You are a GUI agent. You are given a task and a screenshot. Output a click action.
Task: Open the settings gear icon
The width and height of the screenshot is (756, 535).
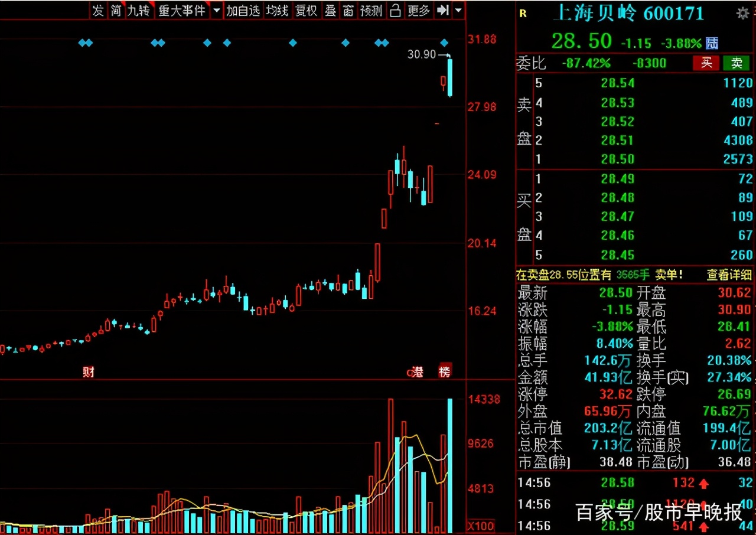(742, 13)
